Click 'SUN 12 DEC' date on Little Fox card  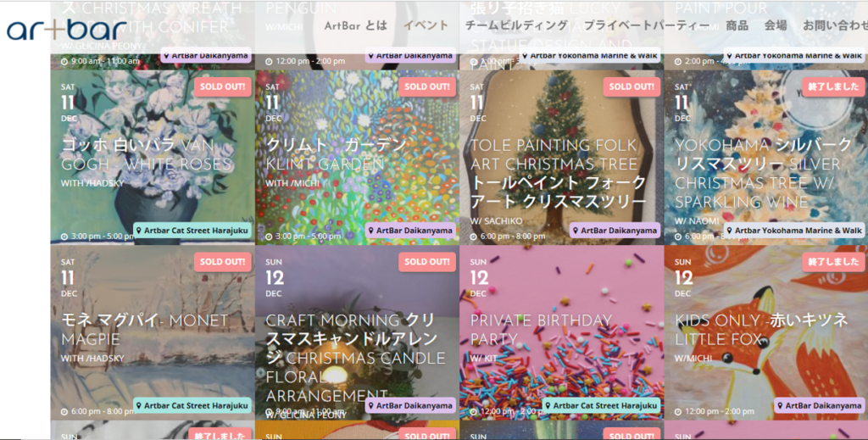[x=683, y=278]
